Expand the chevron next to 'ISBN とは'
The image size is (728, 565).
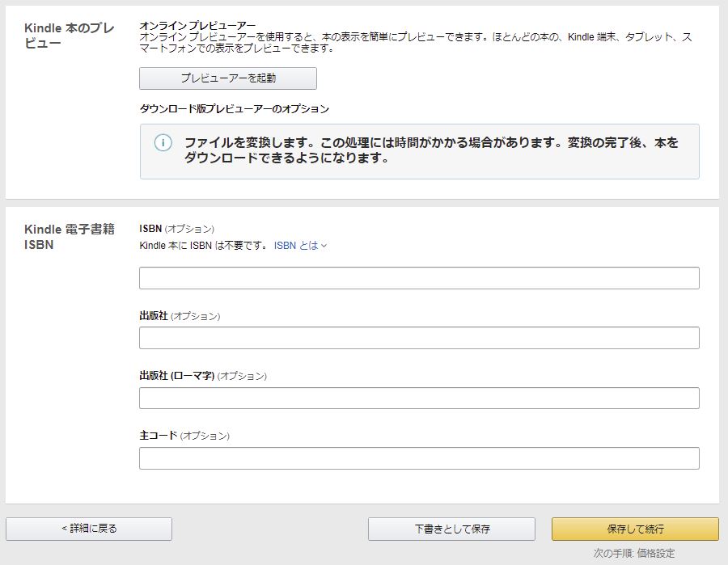pyautogui.click(x=324, y=246)
